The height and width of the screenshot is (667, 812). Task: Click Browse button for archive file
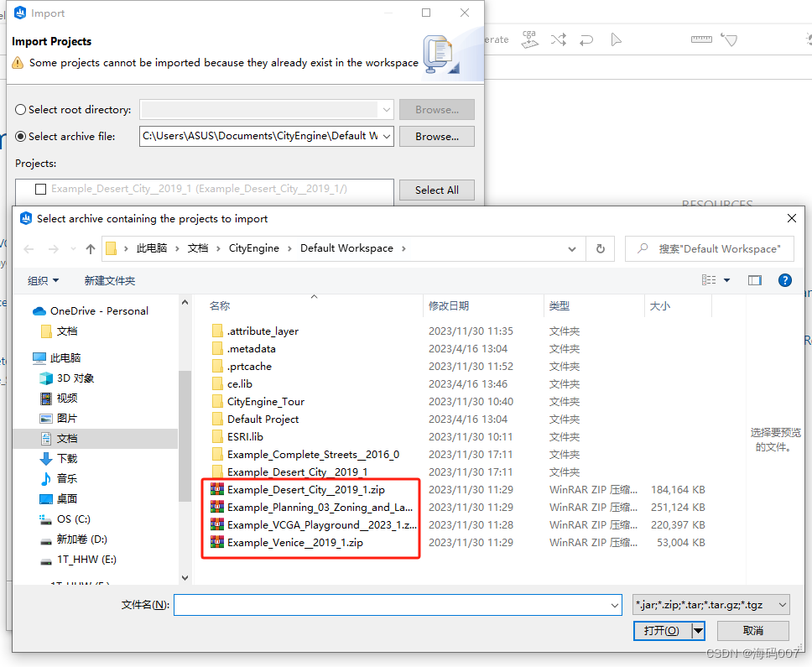point(436,137)
